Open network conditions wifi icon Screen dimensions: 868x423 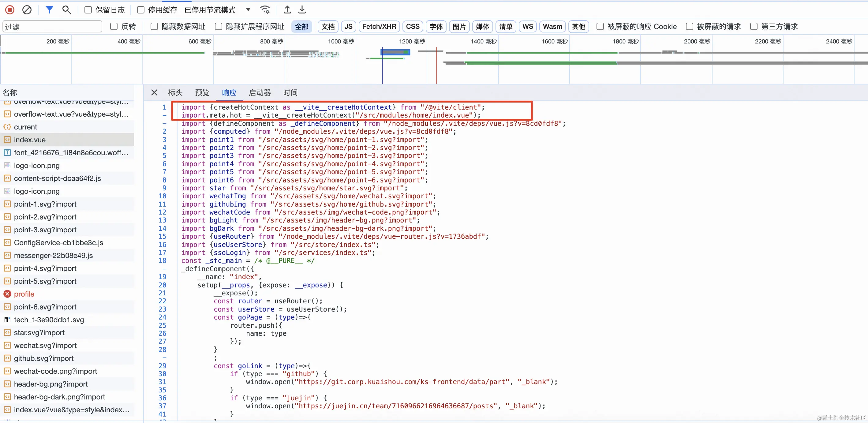point(265,10)
